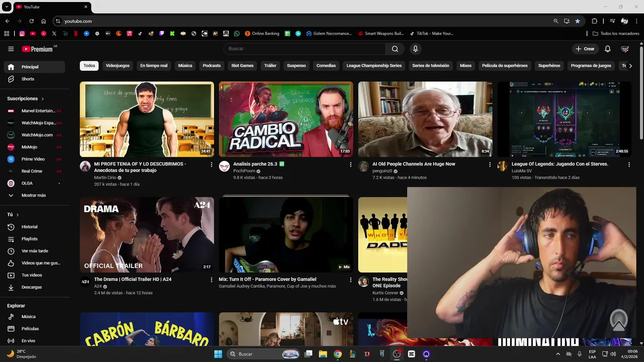Screen dimensions: 644x362
Task: Expand the Tú section arrow
Action: 18,215
